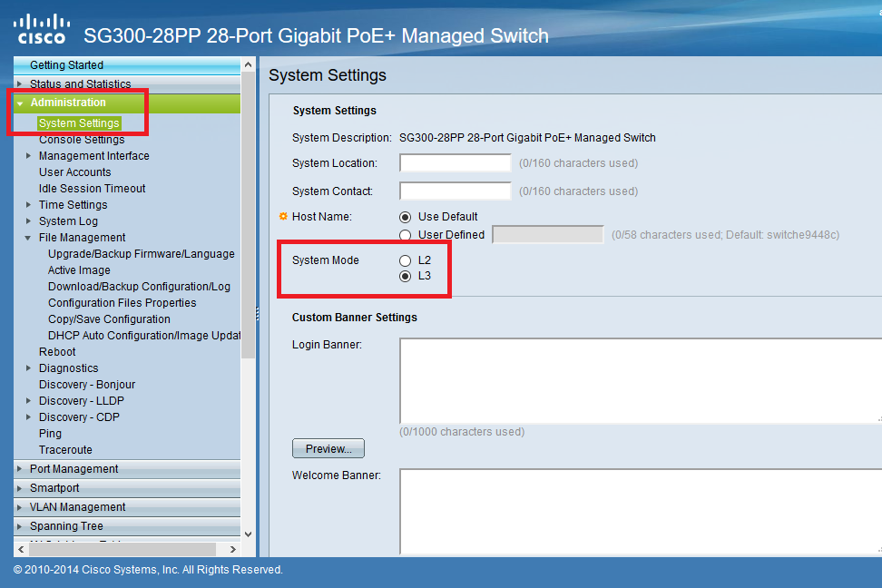The width and height of the screenshot is (882, 588).
Task: Open Diagnostics item
Action: pos(69,368)
